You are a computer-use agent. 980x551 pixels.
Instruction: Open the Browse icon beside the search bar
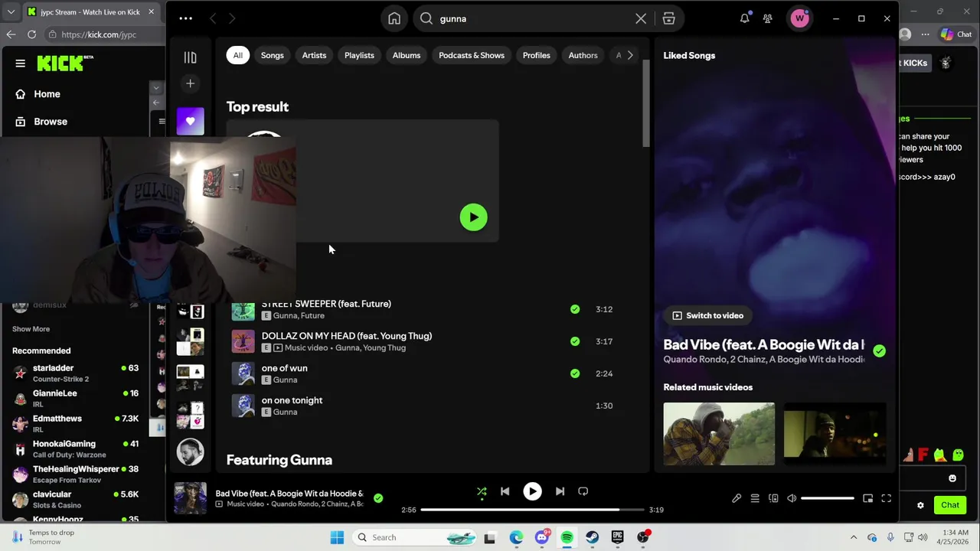pos(668,18)
